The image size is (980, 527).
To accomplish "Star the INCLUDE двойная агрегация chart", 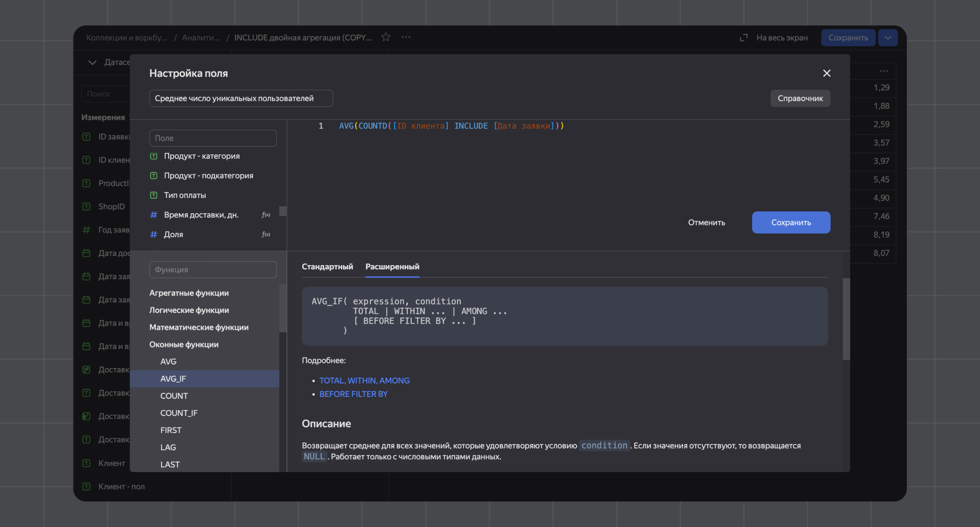I will tap(385, 37).
